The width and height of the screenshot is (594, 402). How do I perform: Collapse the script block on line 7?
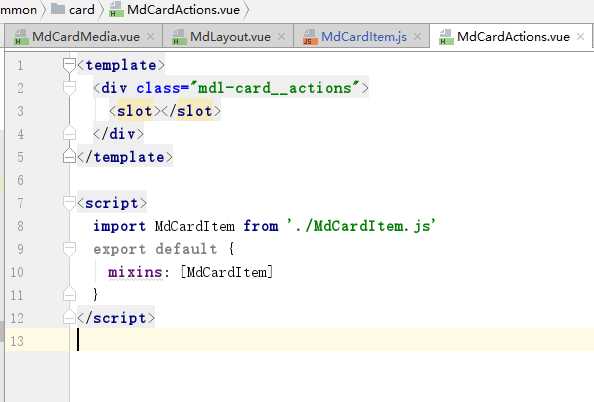[69, 203]
